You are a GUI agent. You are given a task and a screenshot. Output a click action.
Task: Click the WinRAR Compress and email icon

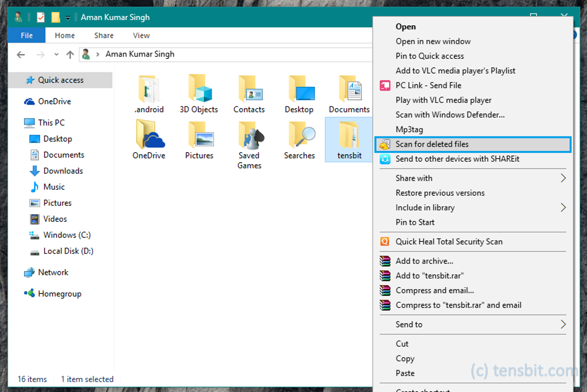(385, 291)
